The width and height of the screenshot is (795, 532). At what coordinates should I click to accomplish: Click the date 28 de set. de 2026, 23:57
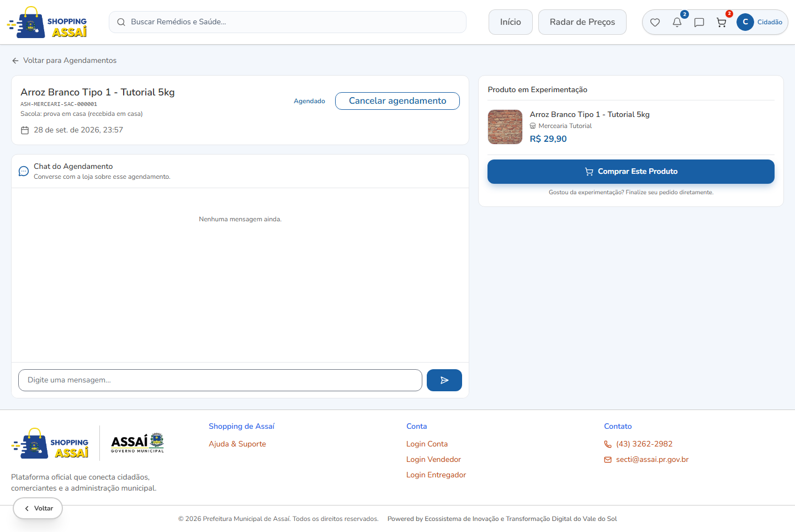78,130
